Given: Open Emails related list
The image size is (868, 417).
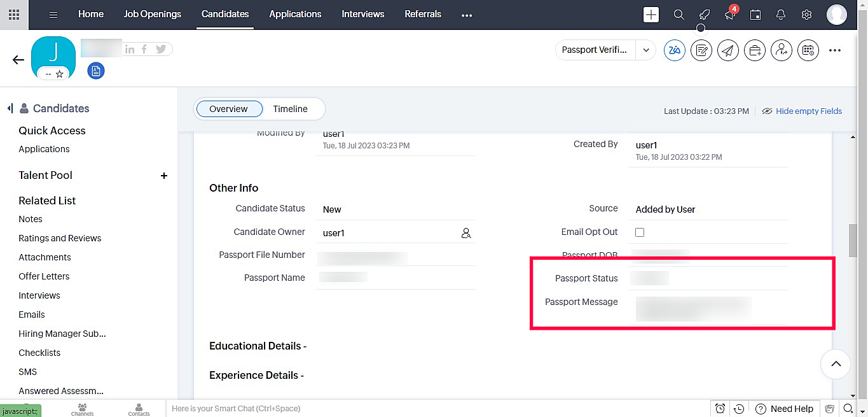Looking at the screenshot, I should (x=32, y=315).
